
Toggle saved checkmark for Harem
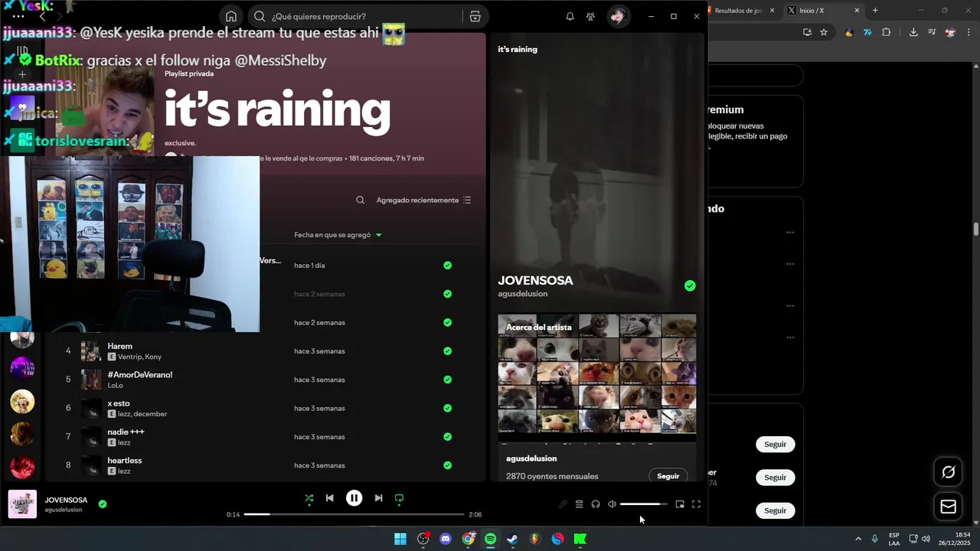click(x=447, y=351)
